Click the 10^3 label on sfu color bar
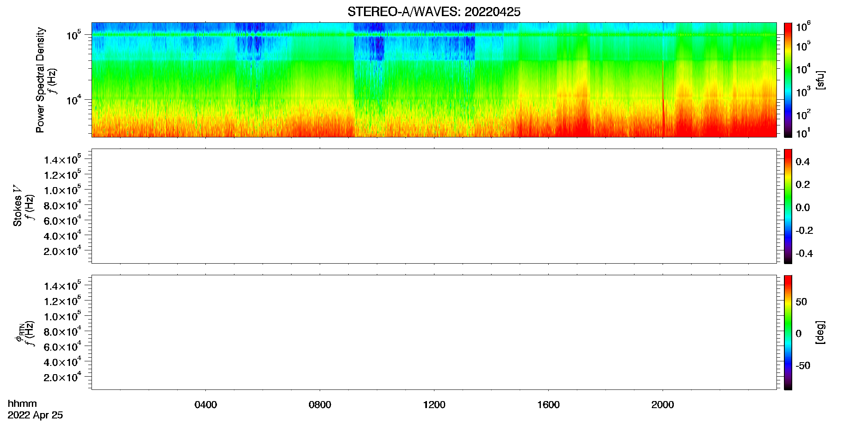 [x=803, y=91]
